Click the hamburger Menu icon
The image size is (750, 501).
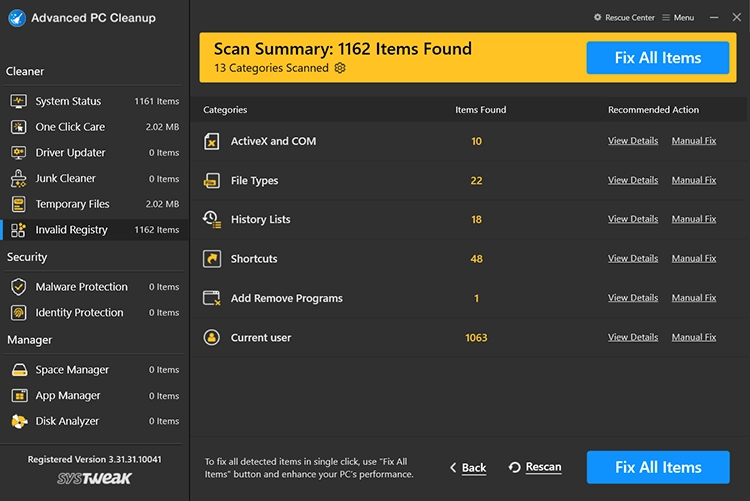[x=666, y=17]
